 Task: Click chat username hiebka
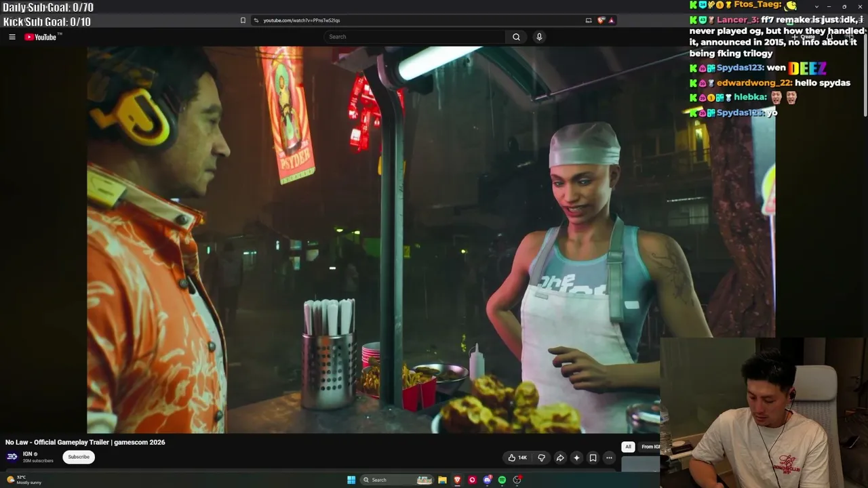[749, 97]
